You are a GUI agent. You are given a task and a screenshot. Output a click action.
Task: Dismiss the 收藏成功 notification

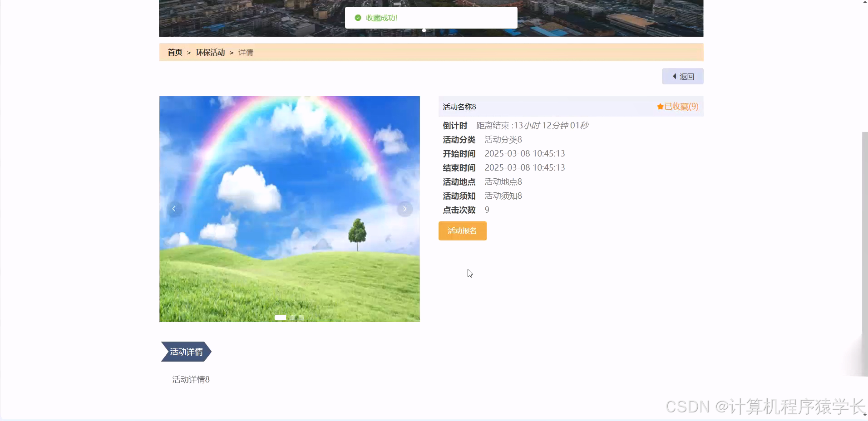(x=430, y=18)
